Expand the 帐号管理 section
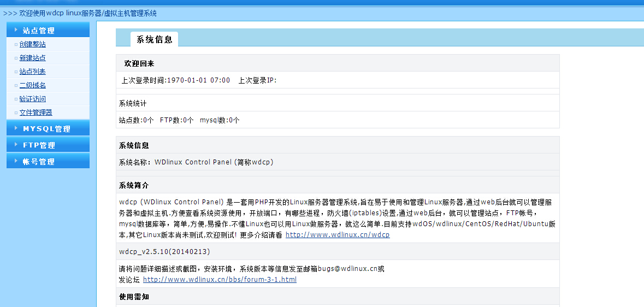This screenshot has height=307, width=644. click(x=48, y=161)
